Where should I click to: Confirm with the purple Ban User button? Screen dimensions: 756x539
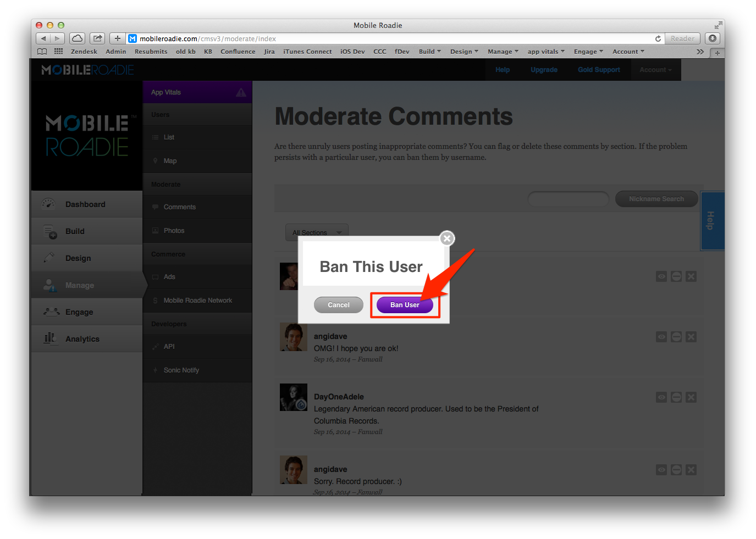click(x=405, y=305)
